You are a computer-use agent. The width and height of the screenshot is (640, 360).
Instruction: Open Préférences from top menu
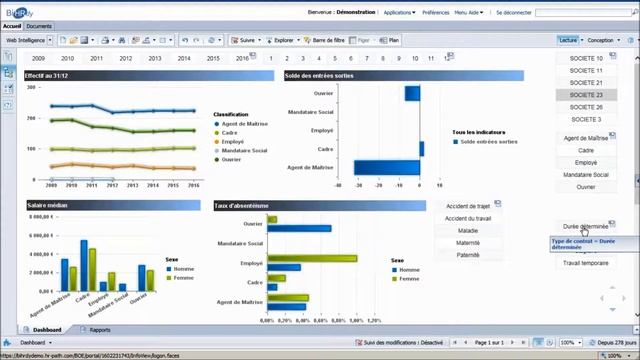pos(436,13)
